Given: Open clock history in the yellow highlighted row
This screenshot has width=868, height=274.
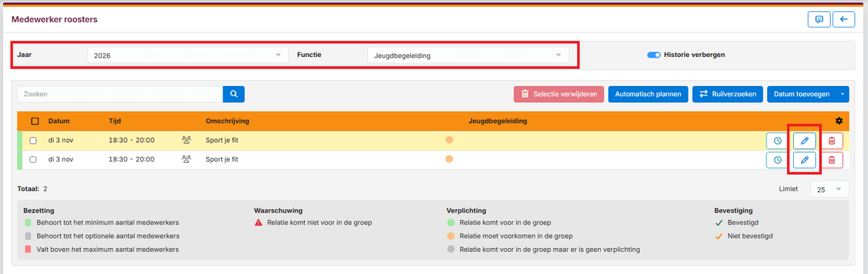Looking at the screenshot, I should click(x=777, y=141).
